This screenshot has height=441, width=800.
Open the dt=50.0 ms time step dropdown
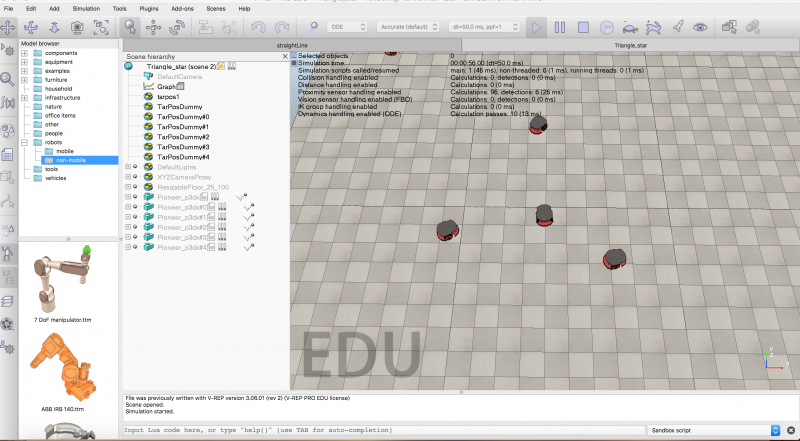coord(484,27)
